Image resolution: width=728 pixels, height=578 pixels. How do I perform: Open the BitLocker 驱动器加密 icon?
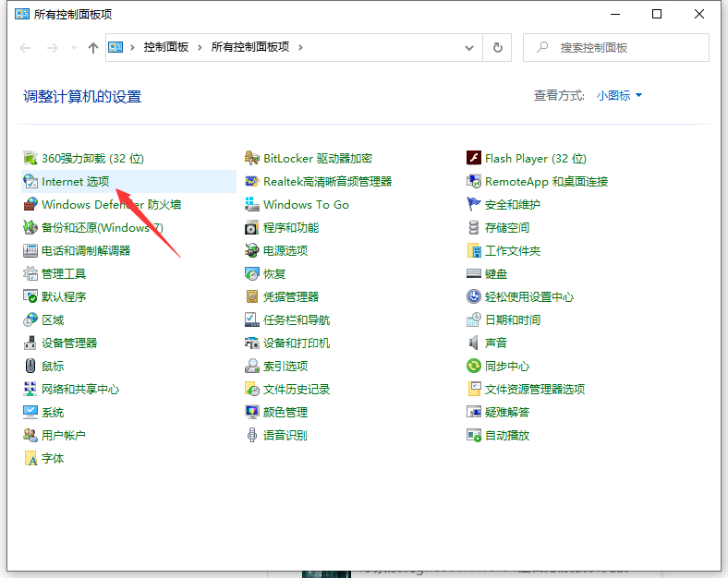[252, 159]
